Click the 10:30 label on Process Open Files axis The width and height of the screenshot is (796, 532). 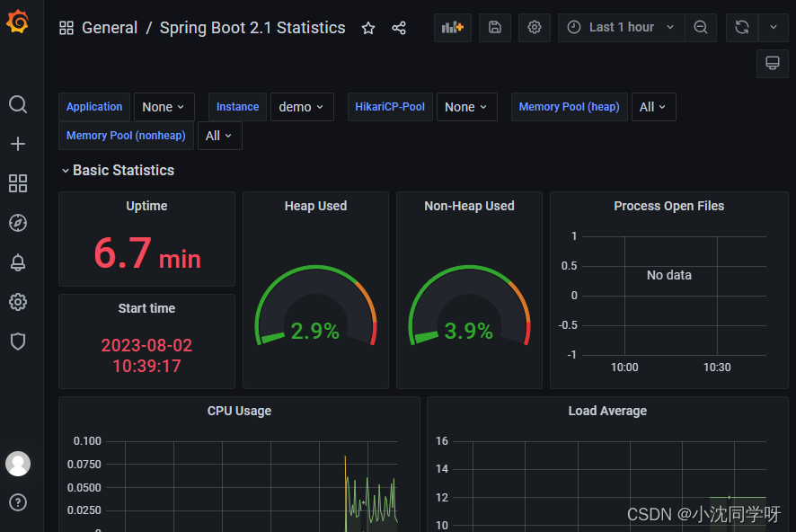point(717,367)
